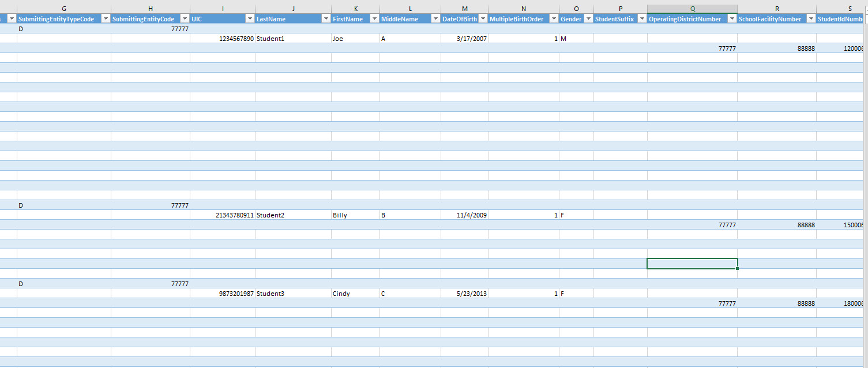Select birth order 1 in Cindy's row
Image resolution: width=868 pixels, height=368 pixels.
523,294
